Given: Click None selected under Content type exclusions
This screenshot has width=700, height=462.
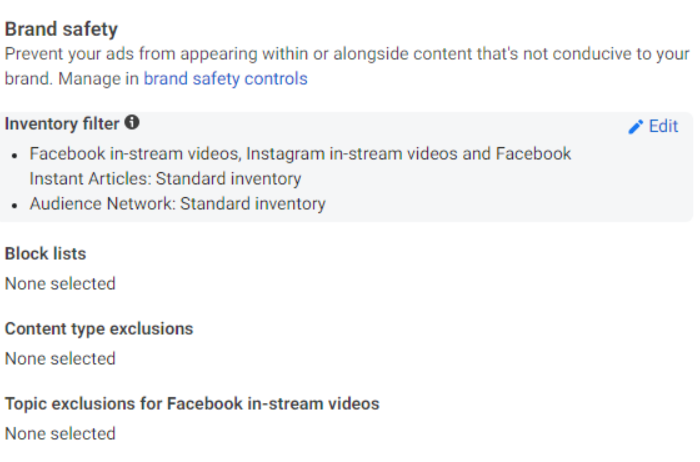Looking at the screenshot, I should tap(60, 359).
